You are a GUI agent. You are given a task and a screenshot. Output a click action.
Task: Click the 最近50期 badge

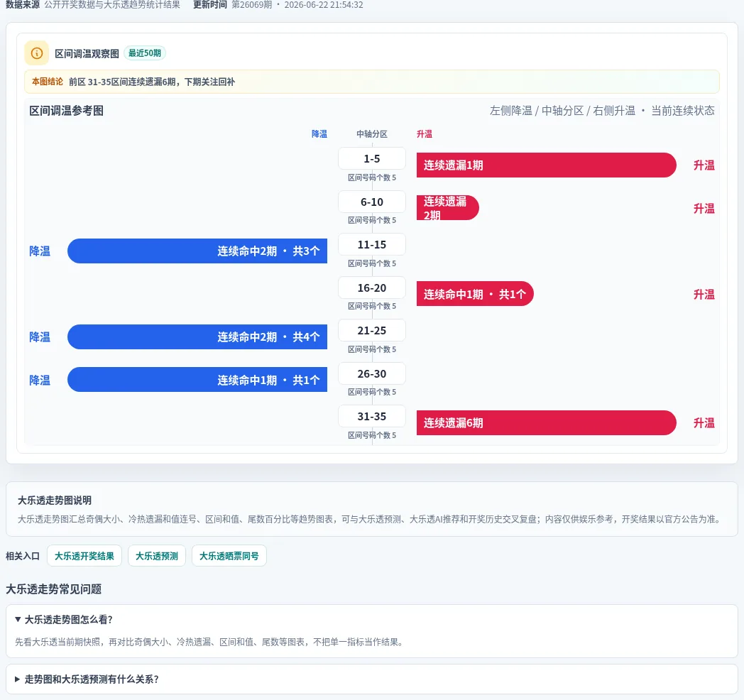[x=145, y=53]
